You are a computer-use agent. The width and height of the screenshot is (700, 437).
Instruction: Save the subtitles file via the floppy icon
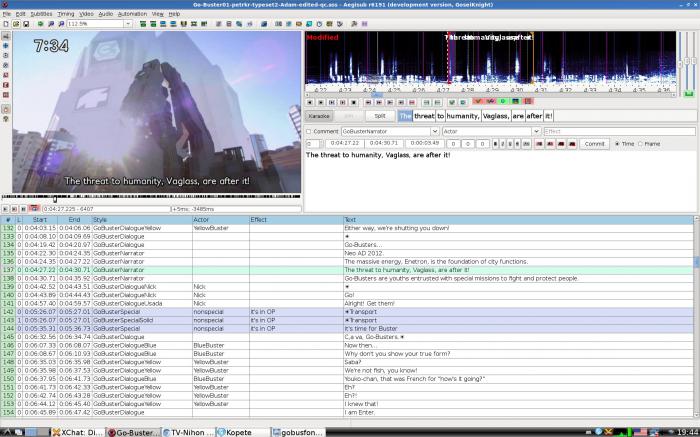(x=26, y=24)
